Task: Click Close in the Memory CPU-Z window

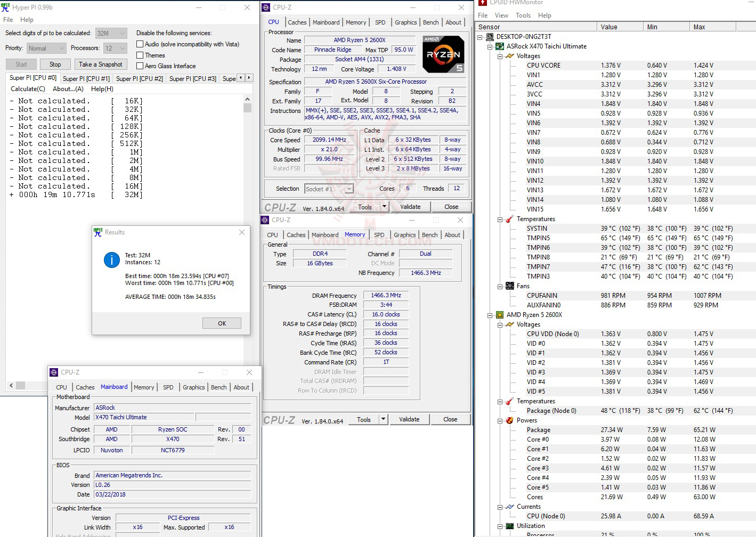Action: 450,419
